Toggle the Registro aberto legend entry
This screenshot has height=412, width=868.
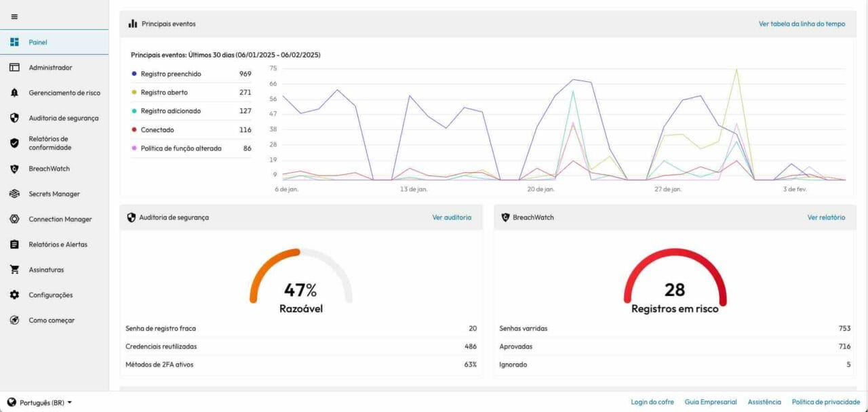163,92
